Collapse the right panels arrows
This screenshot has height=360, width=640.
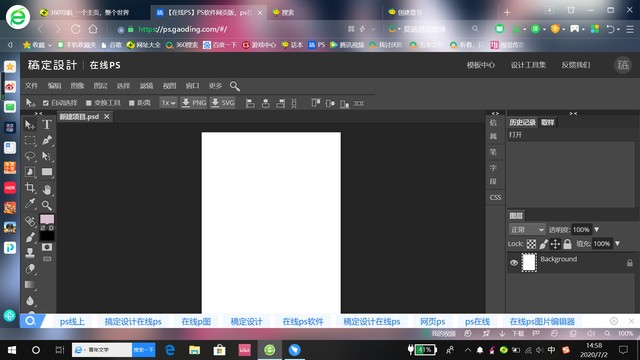coord(573,113)
